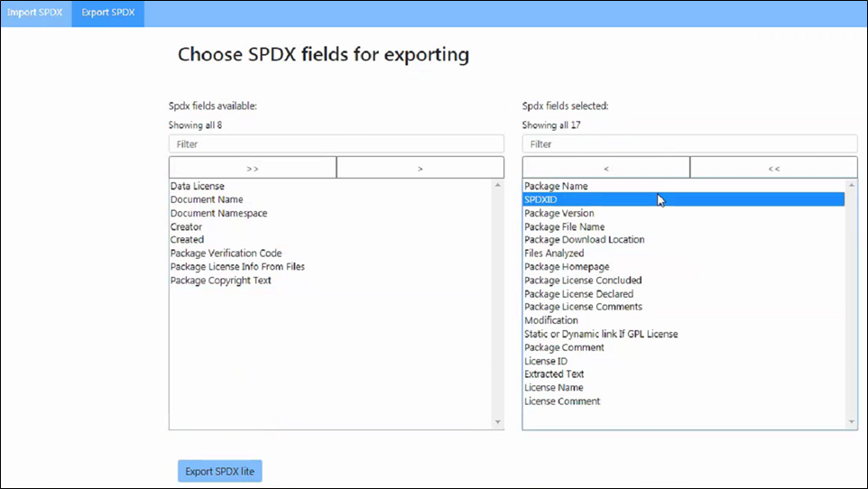Click selected list scrollbar down arrow
868x489 pixels.
[x=852, y=422]
